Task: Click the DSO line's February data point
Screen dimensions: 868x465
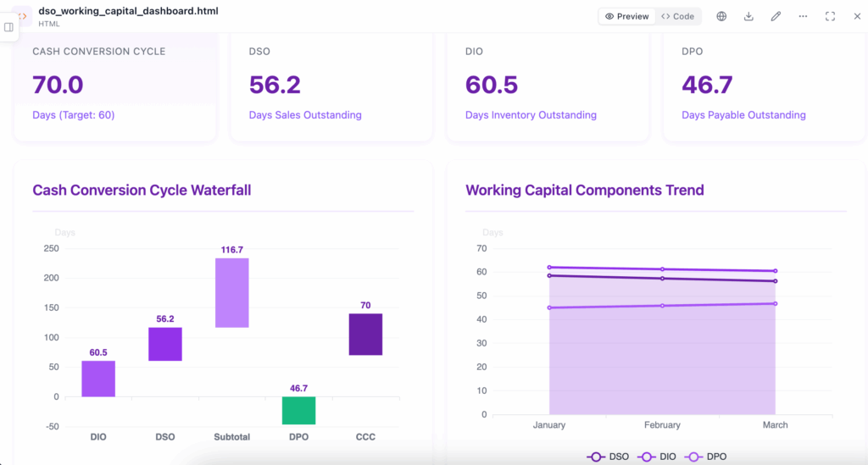Action: [662, 279]
